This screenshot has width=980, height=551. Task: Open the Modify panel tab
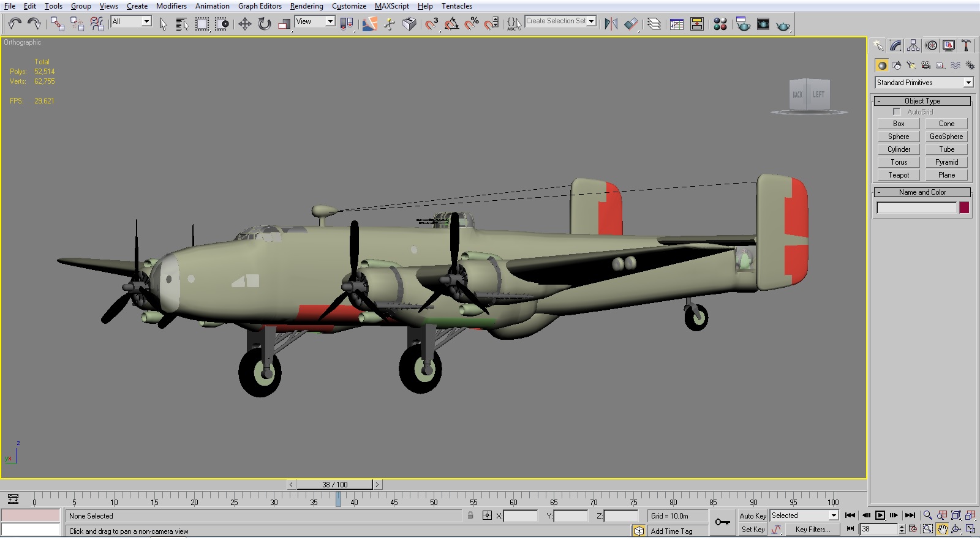pos(895,46)
